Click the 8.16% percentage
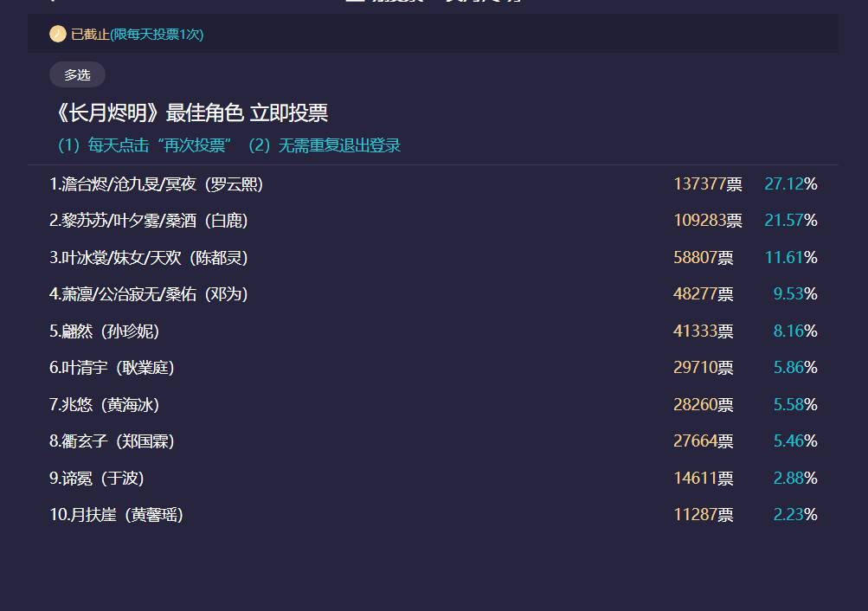 point(795,331)
